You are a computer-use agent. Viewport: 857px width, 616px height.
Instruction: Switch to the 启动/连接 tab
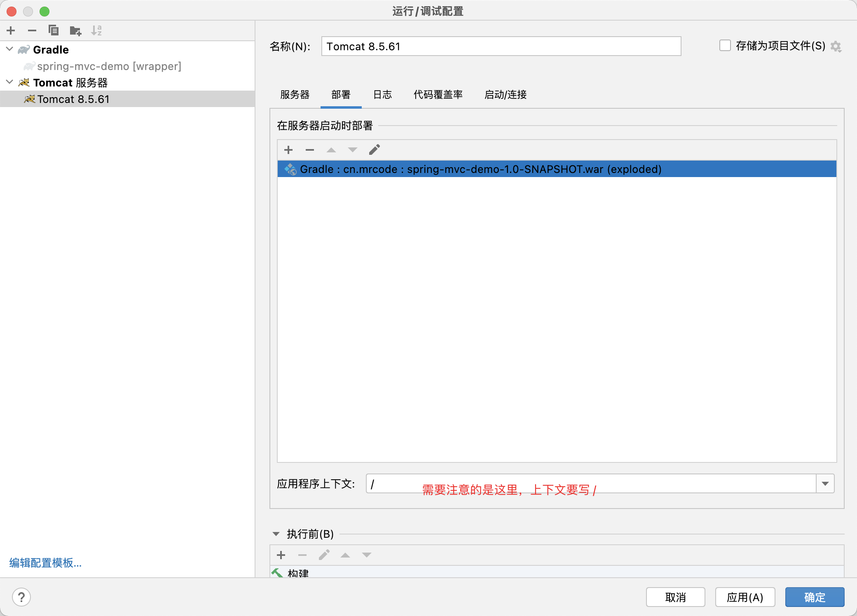coord(505,95)
